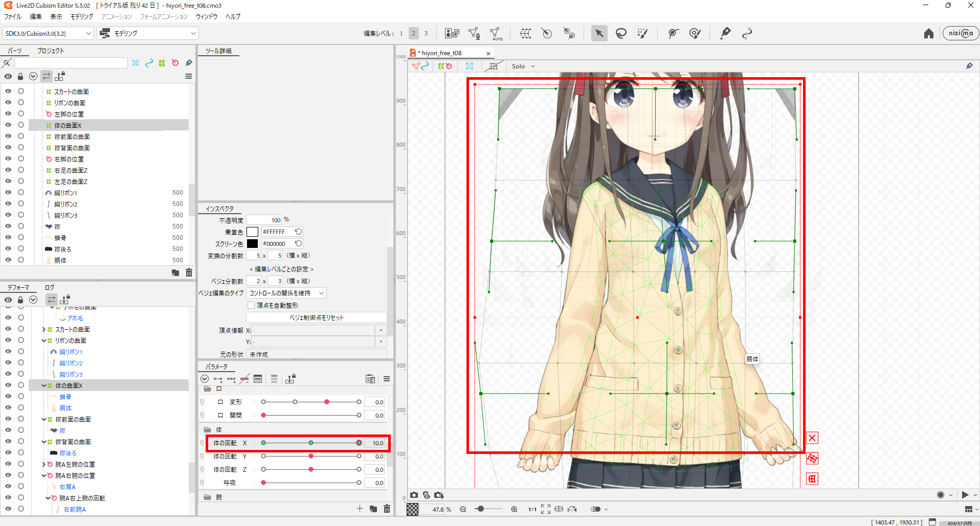The image size is (980, 526).
Task: Toggle rotation deformer filter in parts panel
Action: coord(175,63)
